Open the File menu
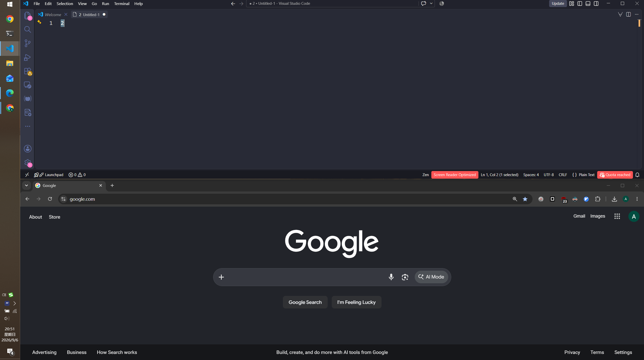The image size is (644, 360). click(x=37, y=4)
